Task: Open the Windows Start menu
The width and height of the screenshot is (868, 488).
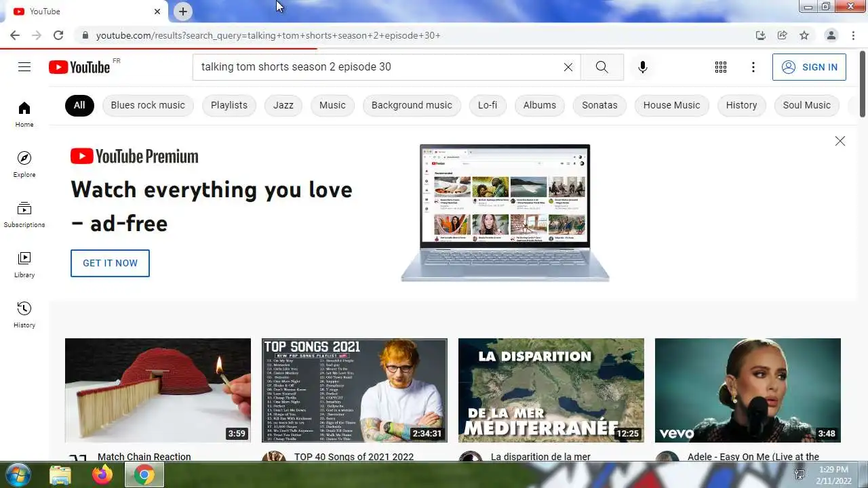Action: point(18,474)
